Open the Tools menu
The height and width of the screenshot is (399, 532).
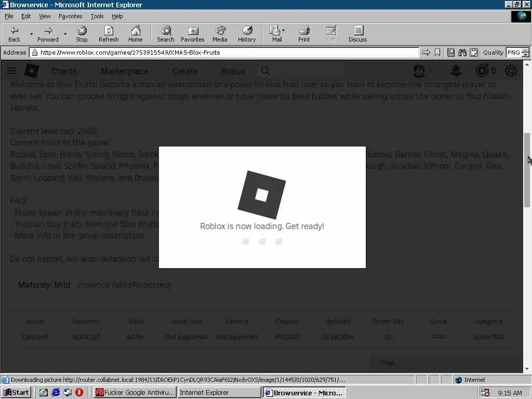[x=97, y=16]
